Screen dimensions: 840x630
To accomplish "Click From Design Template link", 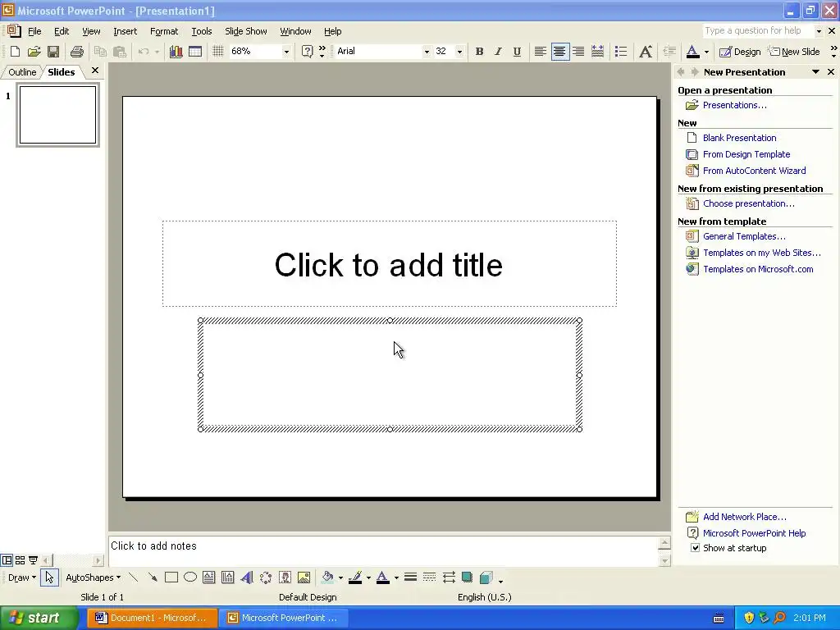I will click(746, 154).
